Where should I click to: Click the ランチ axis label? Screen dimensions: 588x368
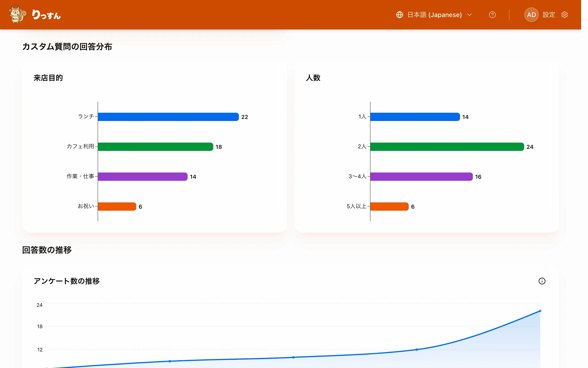[86, 116]
